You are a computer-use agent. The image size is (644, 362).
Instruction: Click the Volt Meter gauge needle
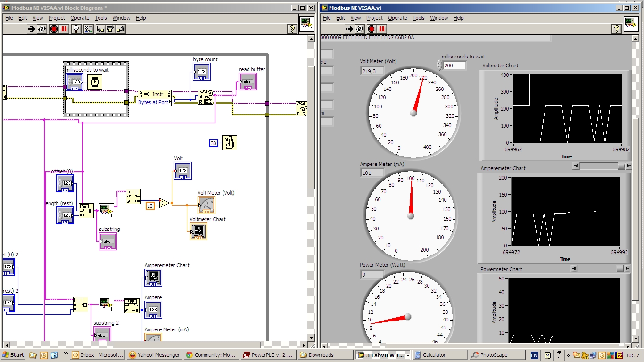pyautogui.click(x=419, y=95)
